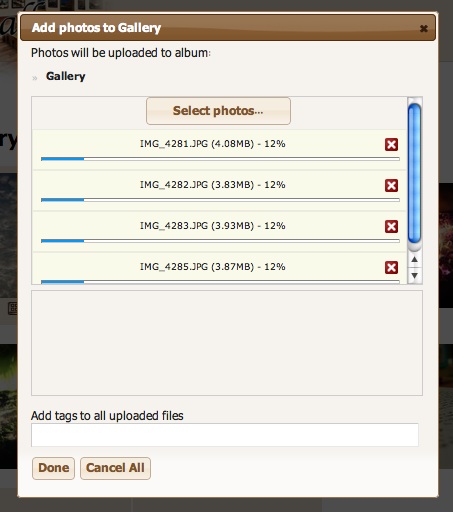Viewport: 453px width, 512px height.
Task: Remove IMG_4283.JPG from upload queue
Action: (x=391, y=226)
